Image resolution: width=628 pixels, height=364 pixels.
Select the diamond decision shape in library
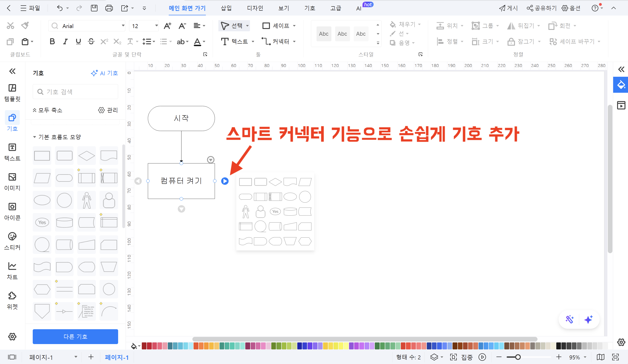(x=87, y=156)
